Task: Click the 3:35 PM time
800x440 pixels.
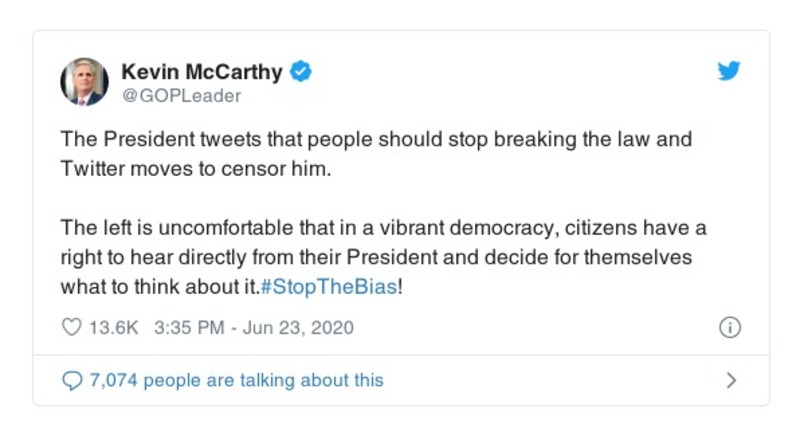Action: pos(186,327)
